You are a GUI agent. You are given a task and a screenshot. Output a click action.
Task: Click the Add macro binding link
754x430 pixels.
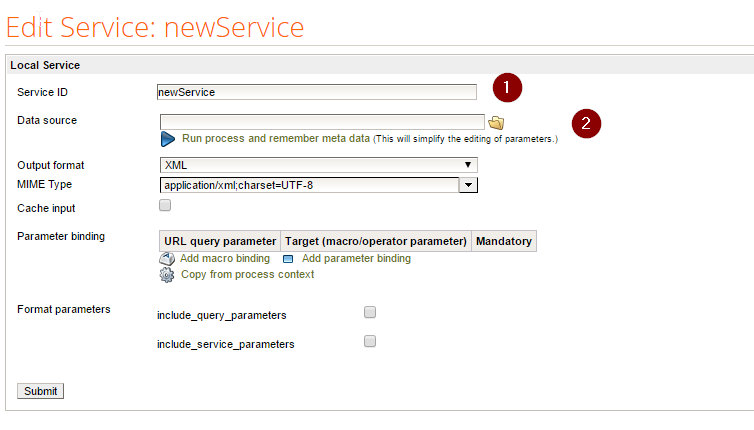click(225, 258)
